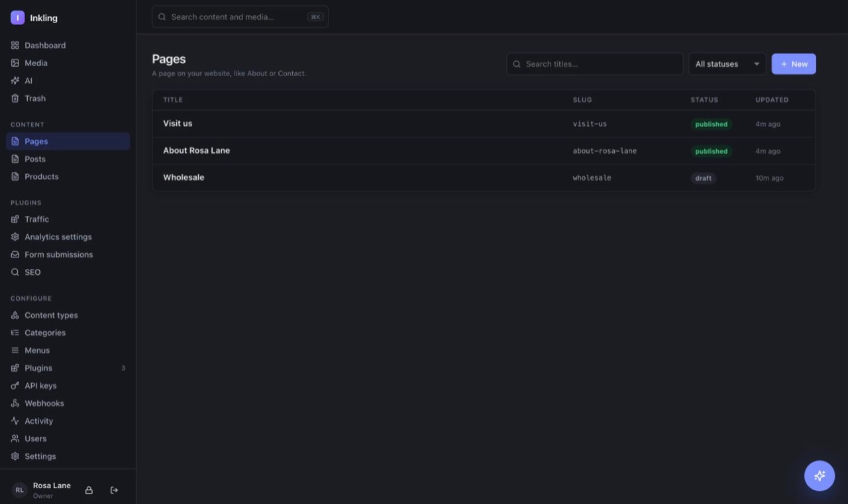Click the Webhooks icon

15,403
